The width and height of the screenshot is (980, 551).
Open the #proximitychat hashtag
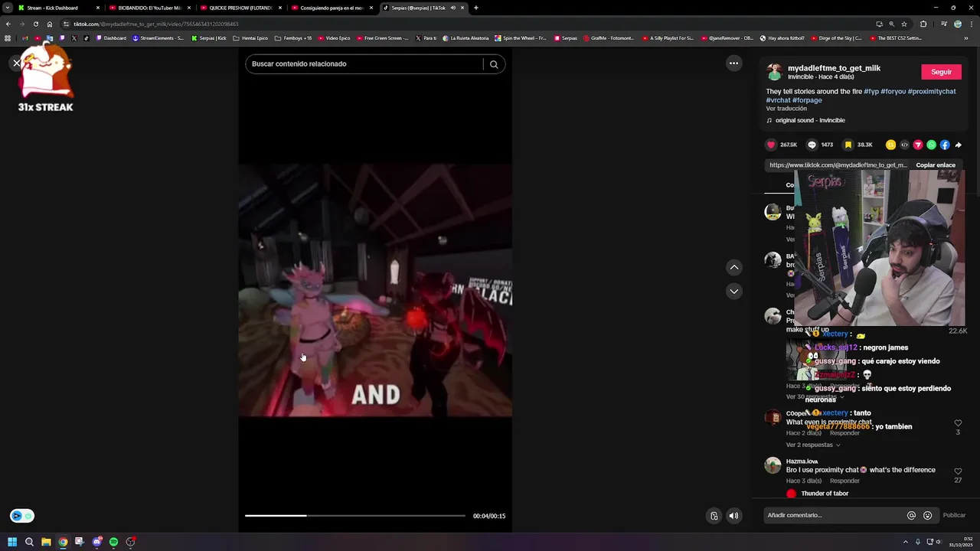coord(932,91)
